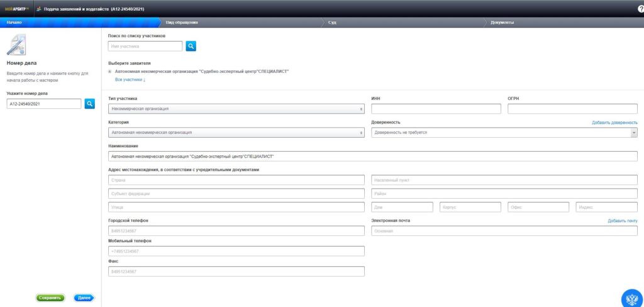Screen dimensions: 644x307
Task: Click the Добавить доверенность link
Action: 614,123
